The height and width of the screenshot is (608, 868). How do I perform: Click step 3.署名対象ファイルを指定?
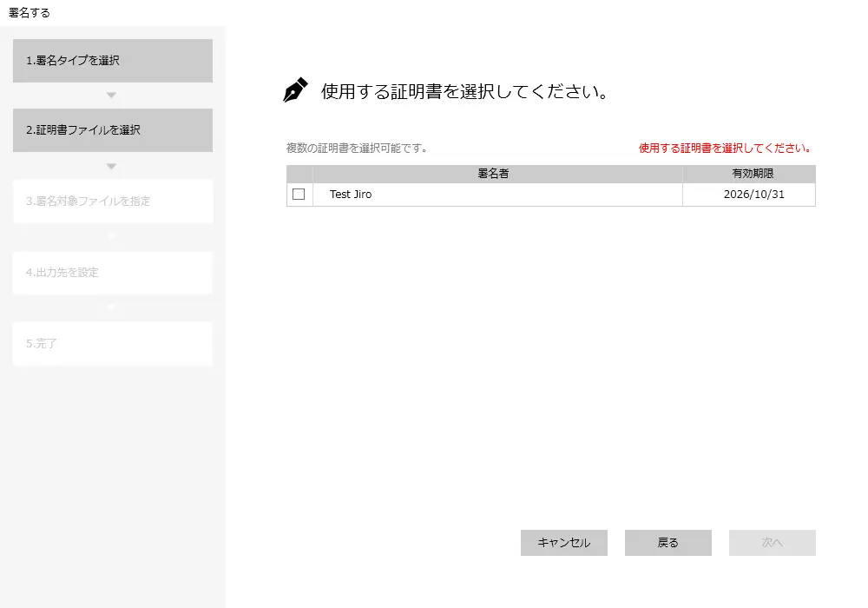coord(113,202)
